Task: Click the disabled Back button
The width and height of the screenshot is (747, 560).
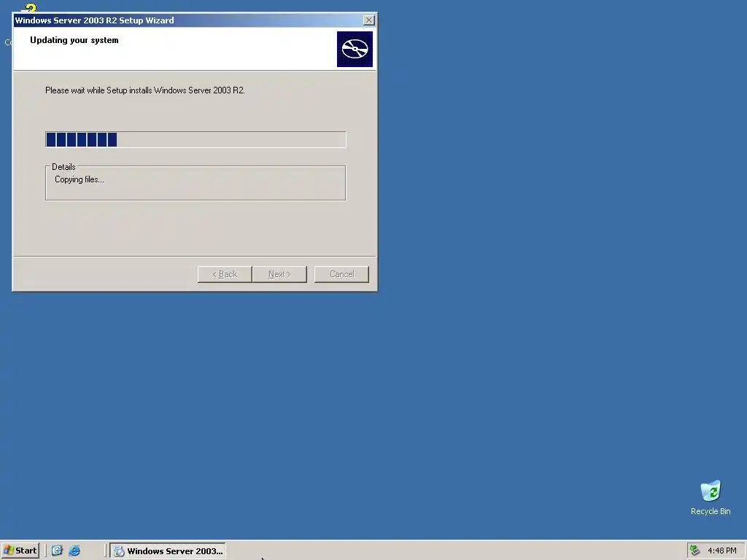Action: pos(225,274)
